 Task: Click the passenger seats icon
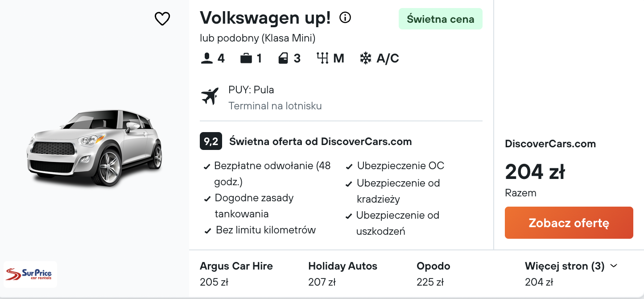point(206,58)
